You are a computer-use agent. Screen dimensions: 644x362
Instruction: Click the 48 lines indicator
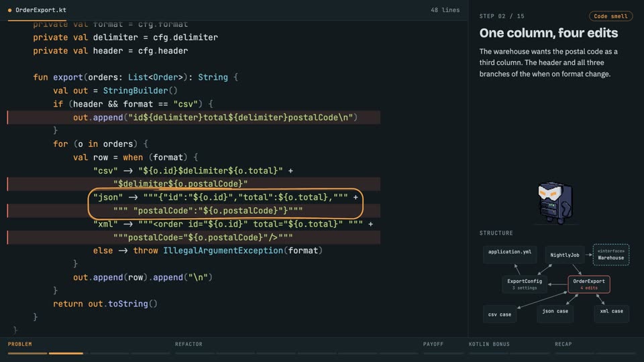point(445,10)
